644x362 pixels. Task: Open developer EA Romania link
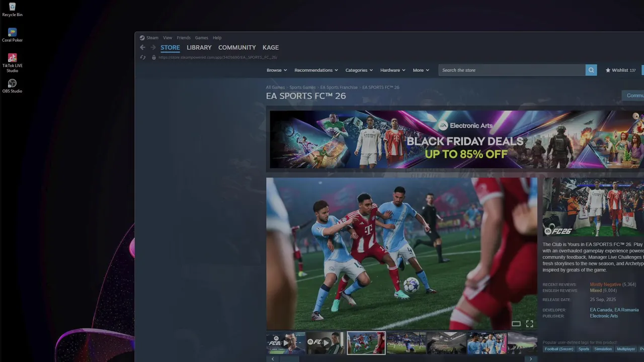pyautogui.click(x=627, y=310)
